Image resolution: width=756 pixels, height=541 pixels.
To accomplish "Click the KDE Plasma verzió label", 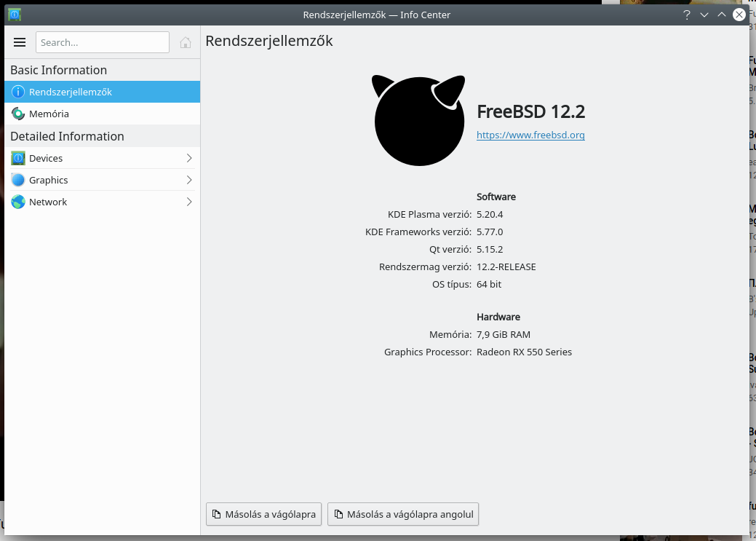I will [429, 214].
